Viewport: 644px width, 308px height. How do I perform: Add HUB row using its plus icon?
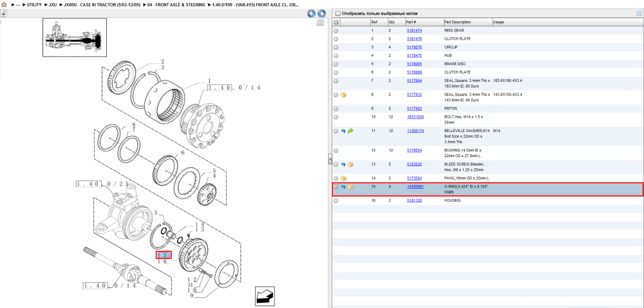pos(336,55)
